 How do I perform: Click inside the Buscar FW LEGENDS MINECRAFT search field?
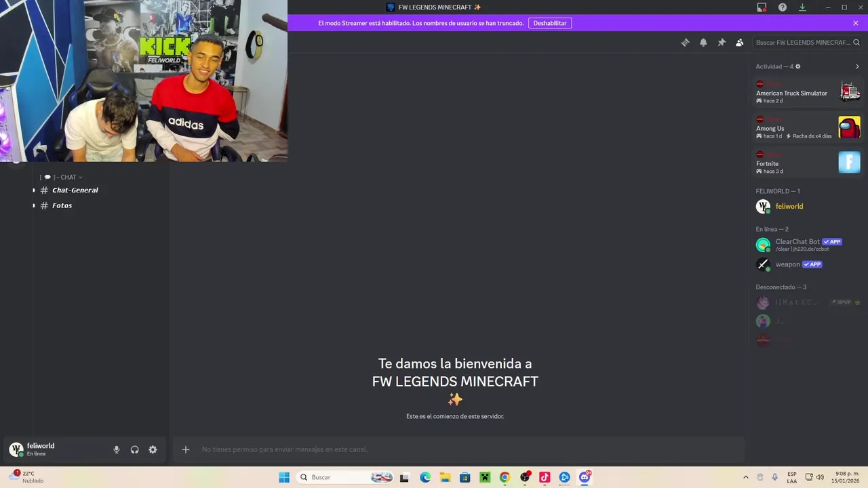[807, 42]
